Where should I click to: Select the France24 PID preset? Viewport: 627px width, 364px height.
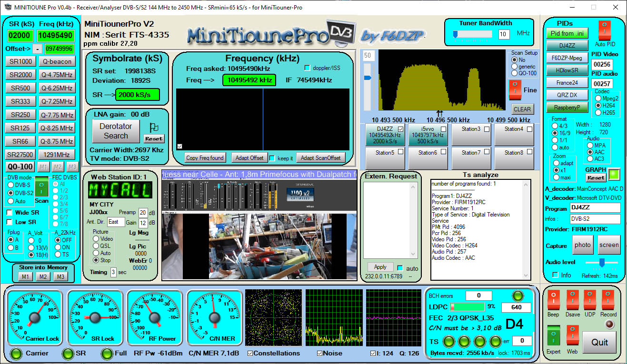click(567, 82)
